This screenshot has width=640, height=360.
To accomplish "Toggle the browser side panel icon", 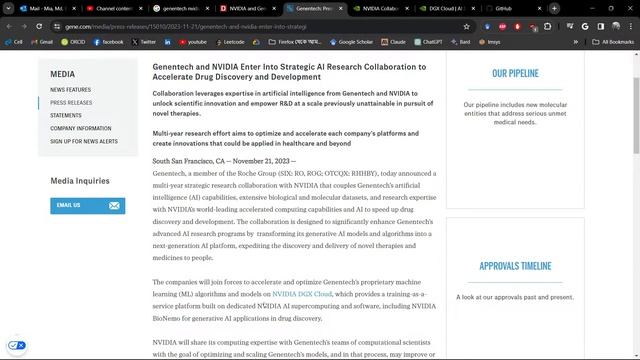I will pos(600,27).
